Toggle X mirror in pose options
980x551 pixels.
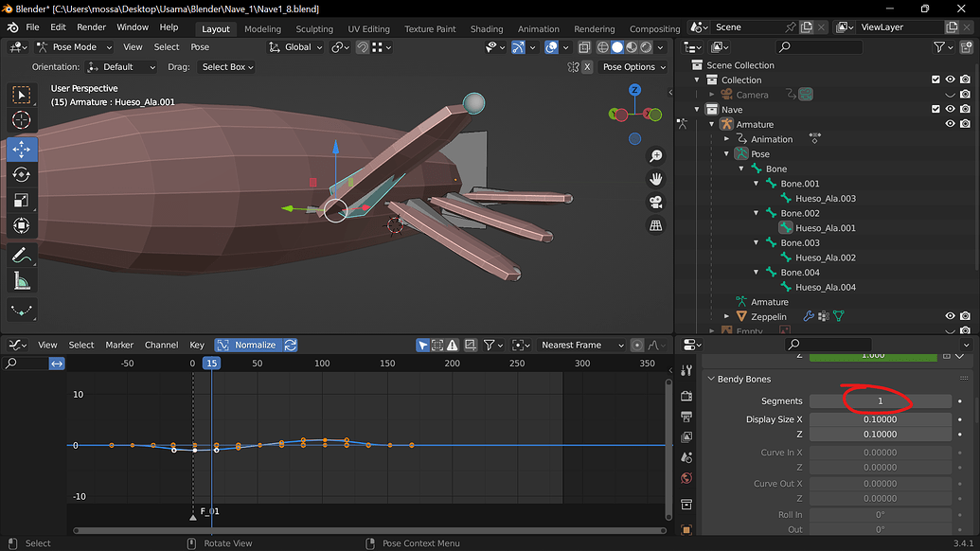coord(587,67)
